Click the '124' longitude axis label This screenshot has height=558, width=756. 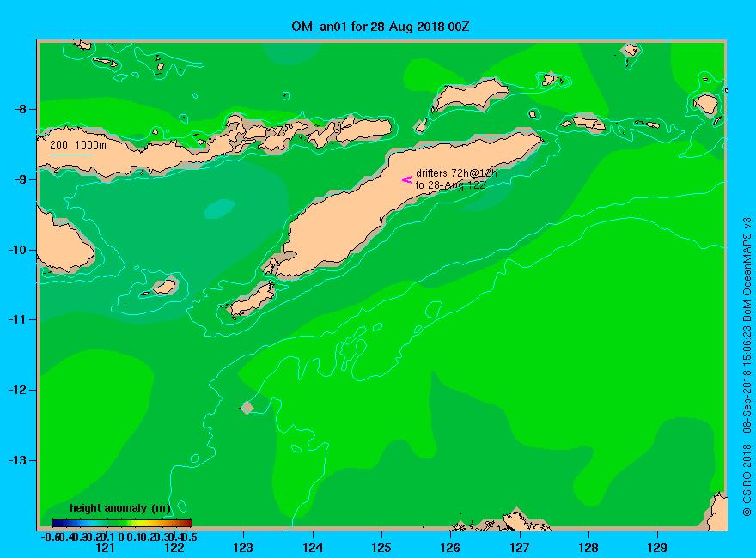tap(313, 548)
